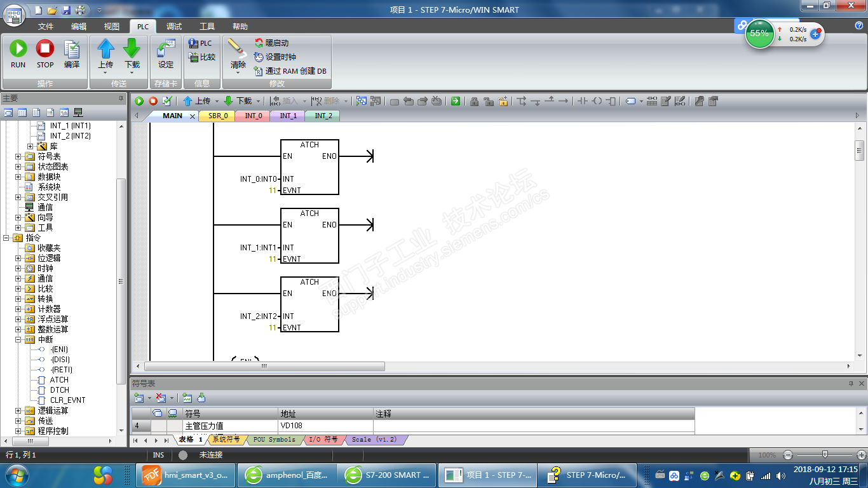This screenshot has height=488, width=868.
Task: Collapse the 指令 root node
Action: (x=6, y=238)
